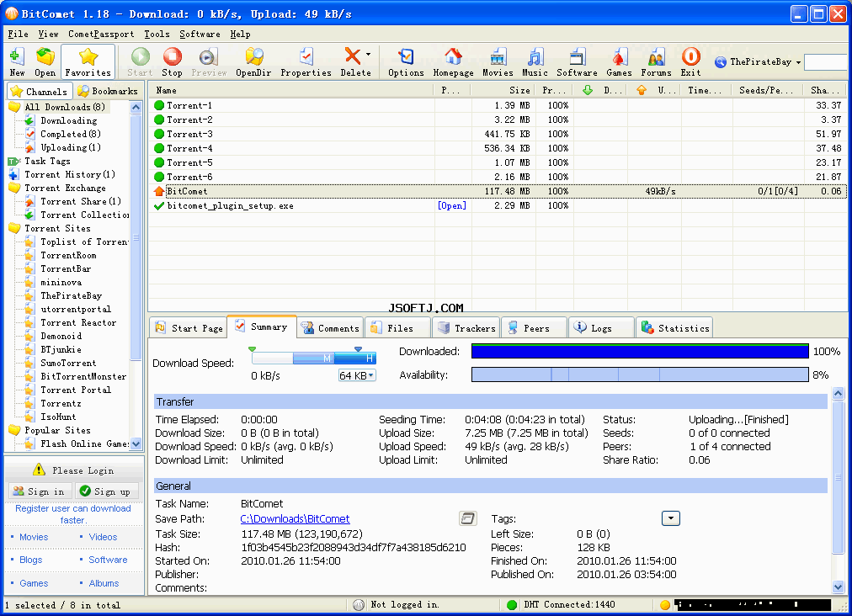Screen dimensions: 852x616
Task: Collapse the Popular Sites folder
Action: click(14, 430)
